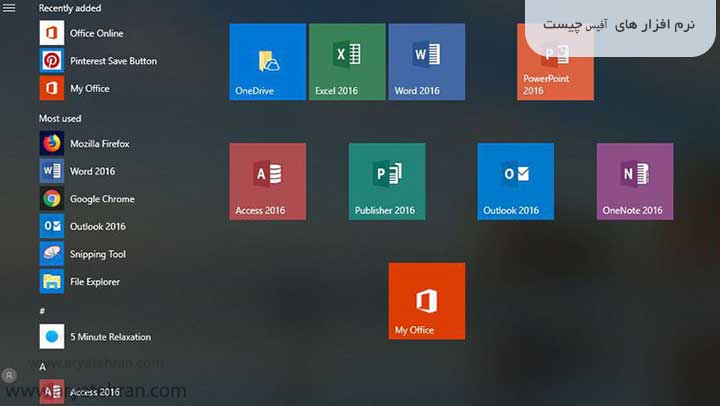This screenshot has height=406, width=720.
Task: Open the Word 2016 tile
Action: point(427,62)
